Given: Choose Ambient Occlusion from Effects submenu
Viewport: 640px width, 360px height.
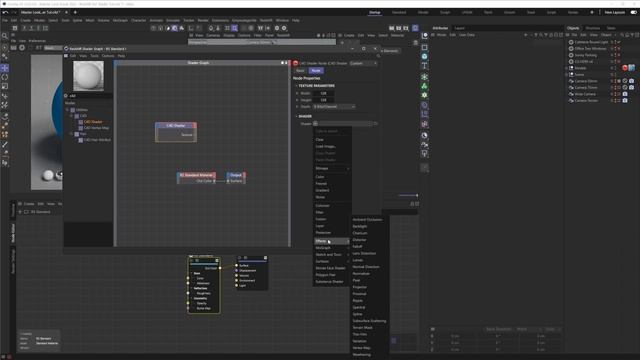Looking at the screenshot, I should pos(367,220).
